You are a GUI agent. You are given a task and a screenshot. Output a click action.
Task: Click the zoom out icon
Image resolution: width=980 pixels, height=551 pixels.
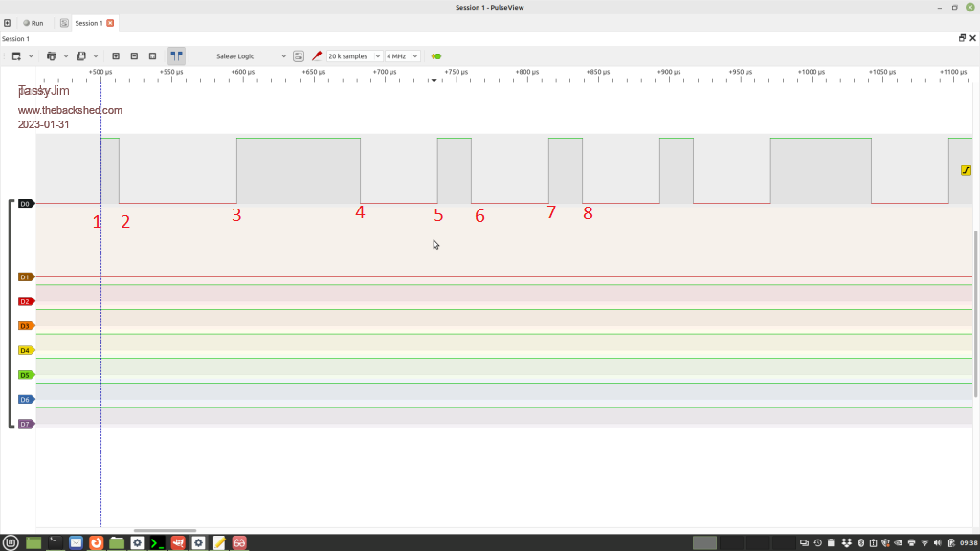pos(134,56)
